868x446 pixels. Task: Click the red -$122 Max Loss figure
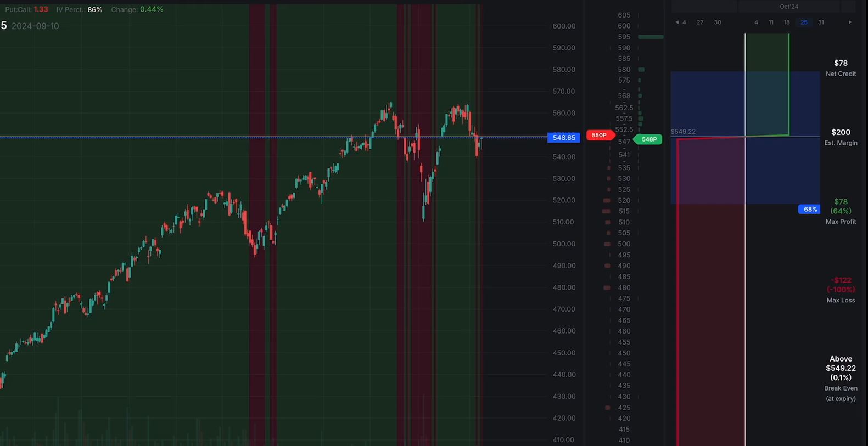pos(841,285)
